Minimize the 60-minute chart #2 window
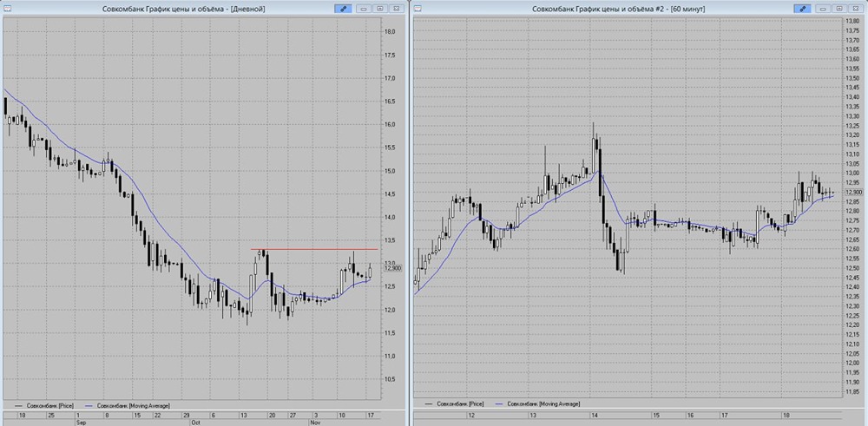 pyautogui.click(x=823, y=9)
